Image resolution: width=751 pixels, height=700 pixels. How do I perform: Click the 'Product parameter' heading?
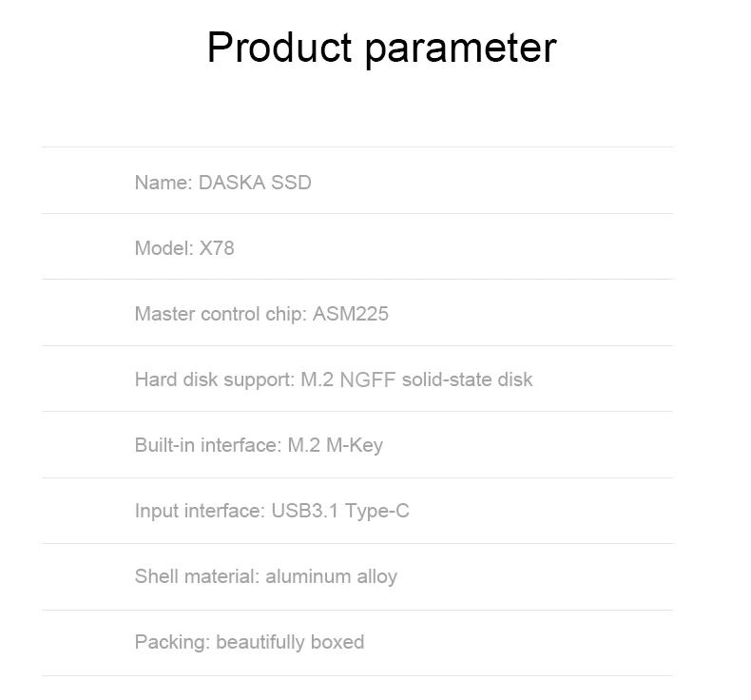click(381, 48)
